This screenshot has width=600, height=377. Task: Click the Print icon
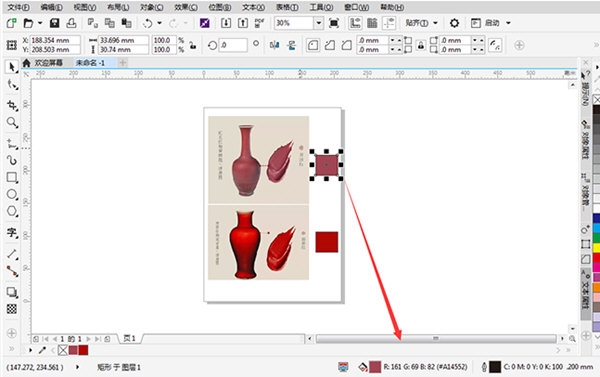pyautogui.click(x=72, y=23)
